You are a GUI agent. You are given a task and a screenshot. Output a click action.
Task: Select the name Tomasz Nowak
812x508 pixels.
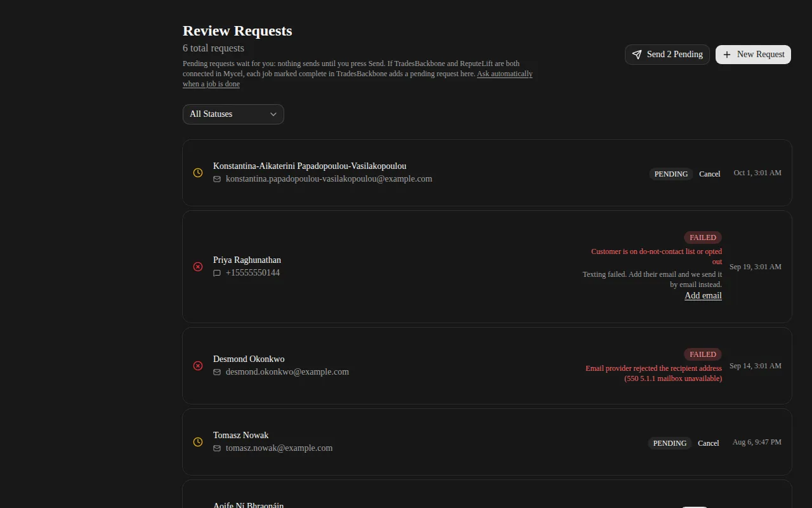click(x=240, y=436)
